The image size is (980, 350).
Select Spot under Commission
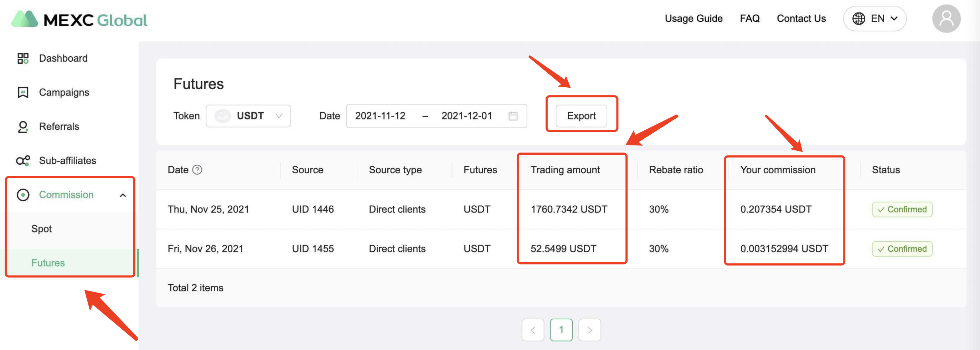[41, 229]
